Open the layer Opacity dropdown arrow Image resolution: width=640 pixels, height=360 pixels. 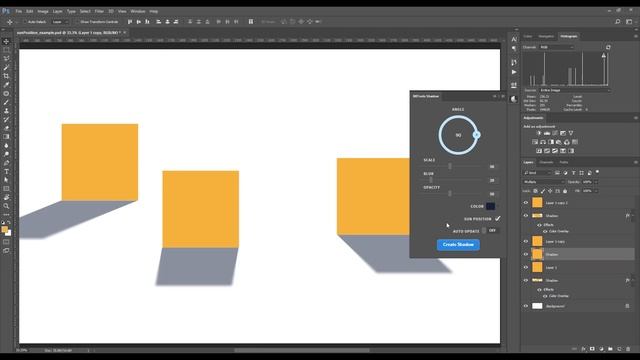pyautogui.click(x=596, y=182)
